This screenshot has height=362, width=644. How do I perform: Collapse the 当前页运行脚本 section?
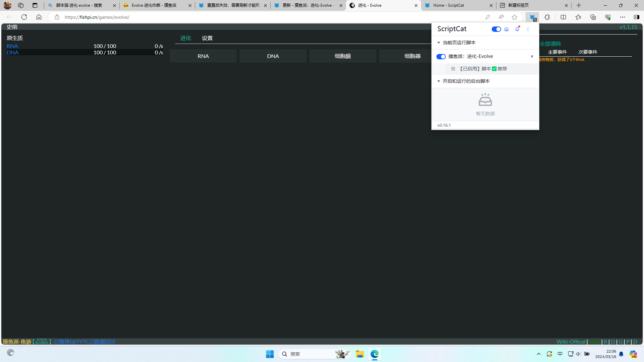(x=439, y=43)
